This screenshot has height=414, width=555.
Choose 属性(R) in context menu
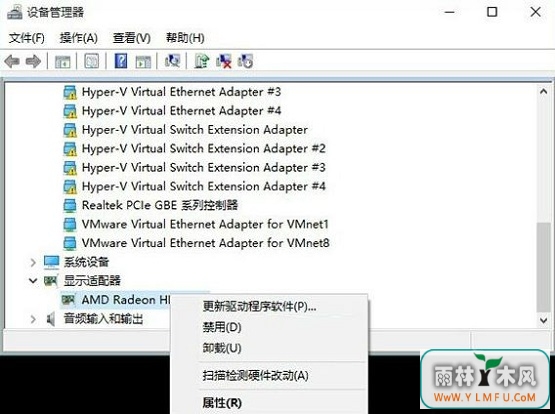coord(269,403)
